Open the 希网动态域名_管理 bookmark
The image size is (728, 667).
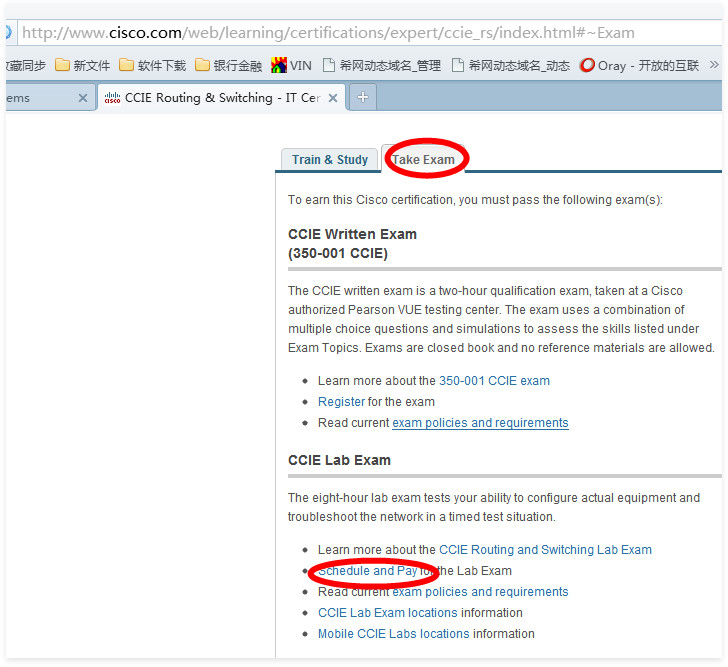click(382, 65)
